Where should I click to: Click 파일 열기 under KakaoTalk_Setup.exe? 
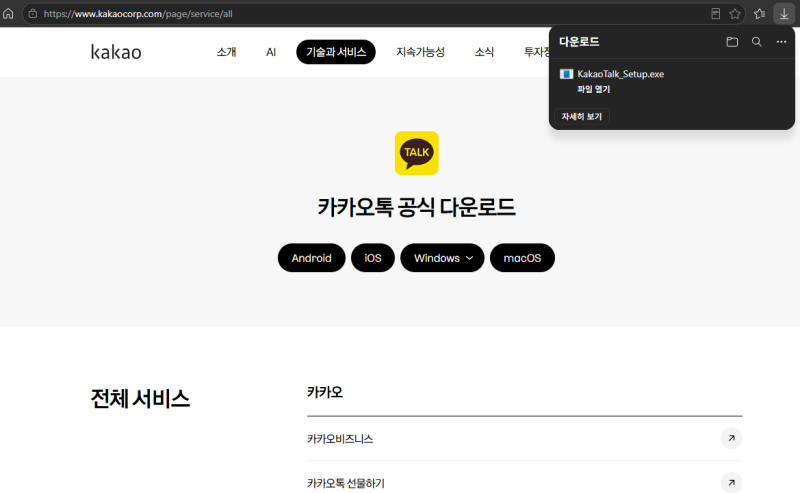(593, 89)
